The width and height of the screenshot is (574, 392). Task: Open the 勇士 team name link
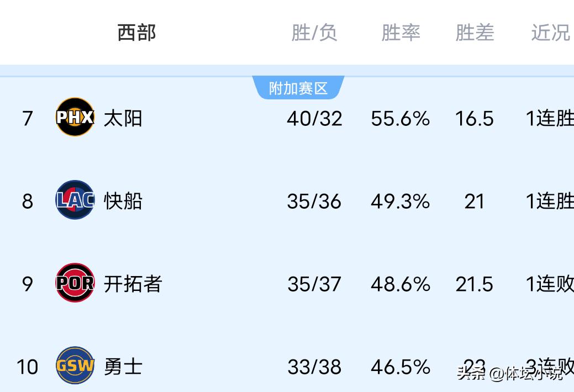(x=123, y=367)
